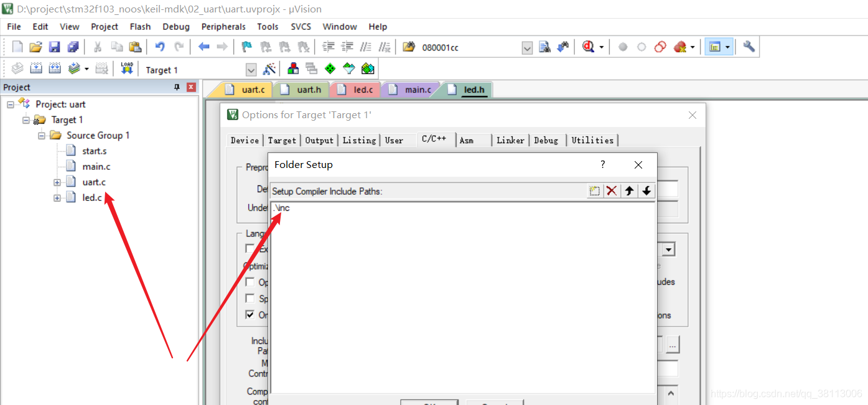Select the .\inc include path entry
The height and width of the screenshot is (405, 868).
(464, 208)
